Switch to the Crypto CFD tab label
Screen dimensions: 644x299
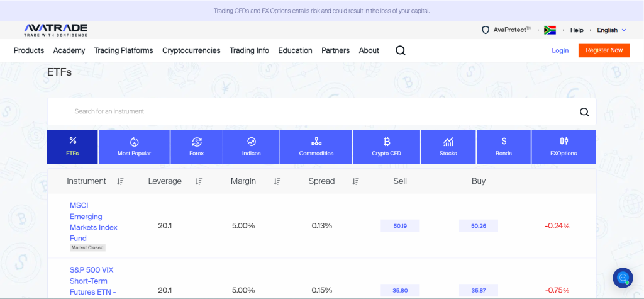click(387, 154)
